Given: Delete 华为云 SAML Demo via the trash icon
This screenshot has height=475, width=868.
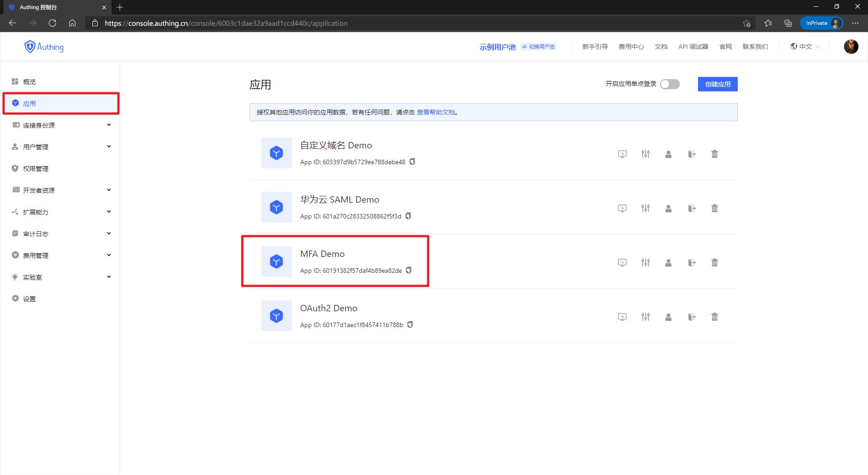Looking at the screenshot, I should click(x=715, y=209).
